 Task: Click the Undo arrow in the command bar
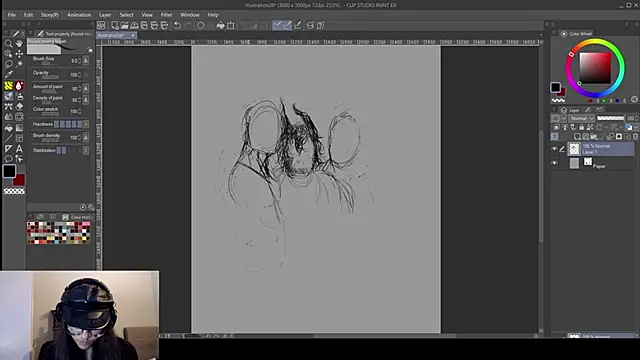click(178, 25)
